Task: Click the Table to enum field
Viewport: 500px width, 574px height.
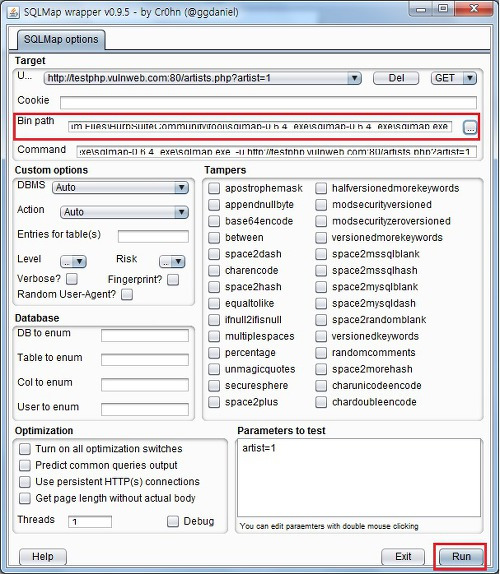Action: [145, 360]
